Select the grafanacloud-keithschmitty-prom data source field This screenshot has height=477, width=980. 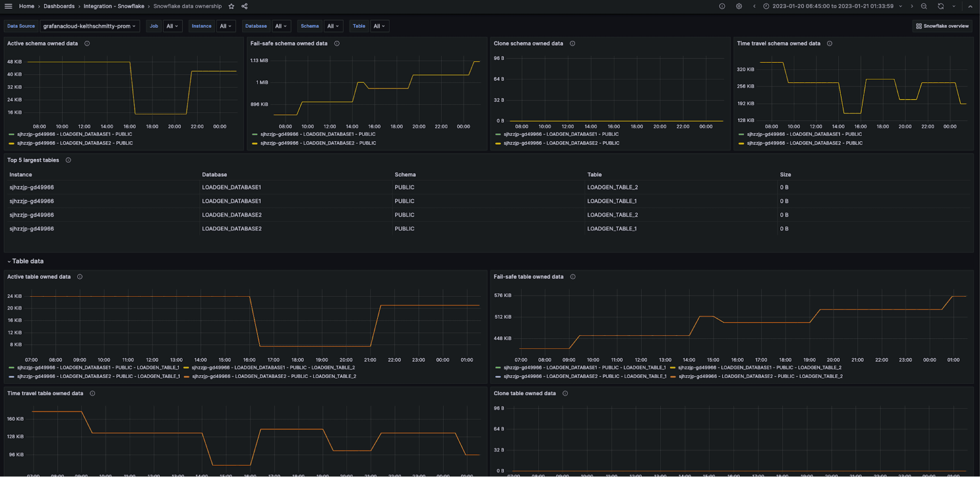[90, 26]
